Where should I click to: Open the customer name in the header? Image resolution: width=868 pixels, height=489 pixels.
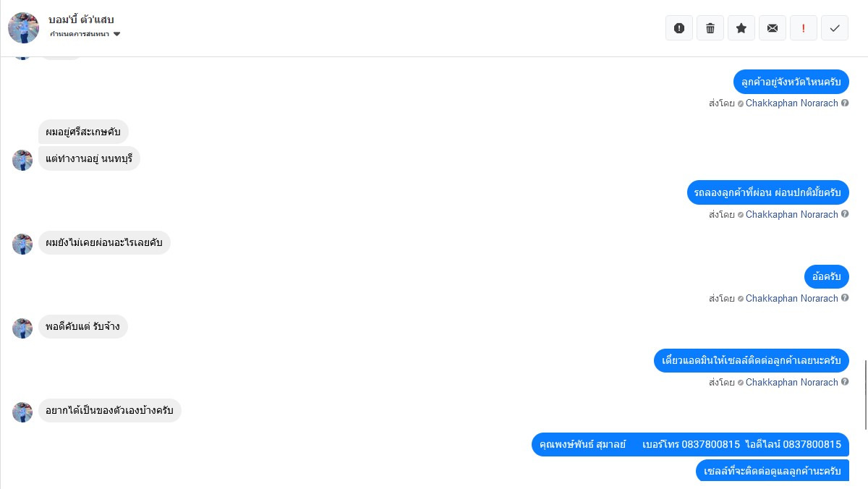click(82, 20)
